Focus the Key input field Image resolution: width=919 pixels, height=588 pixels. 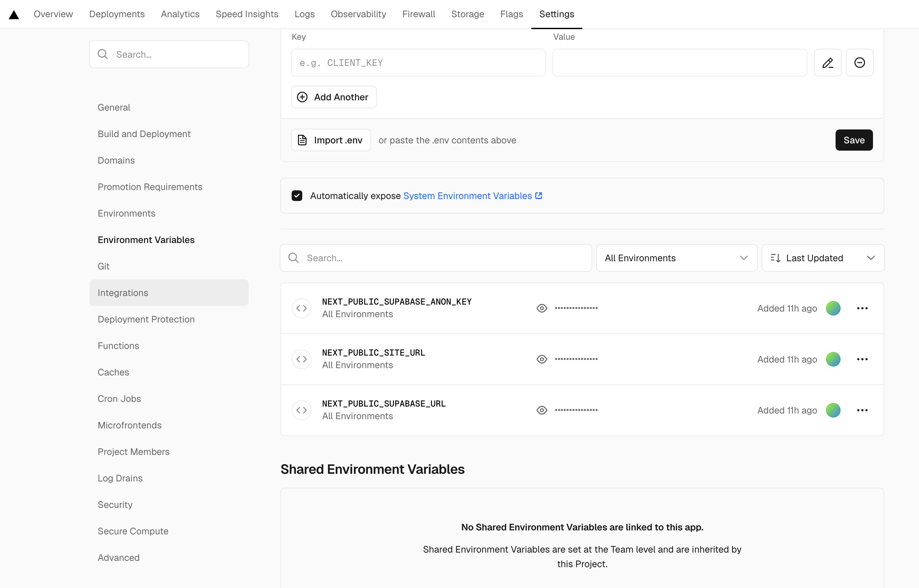(418, 63)
